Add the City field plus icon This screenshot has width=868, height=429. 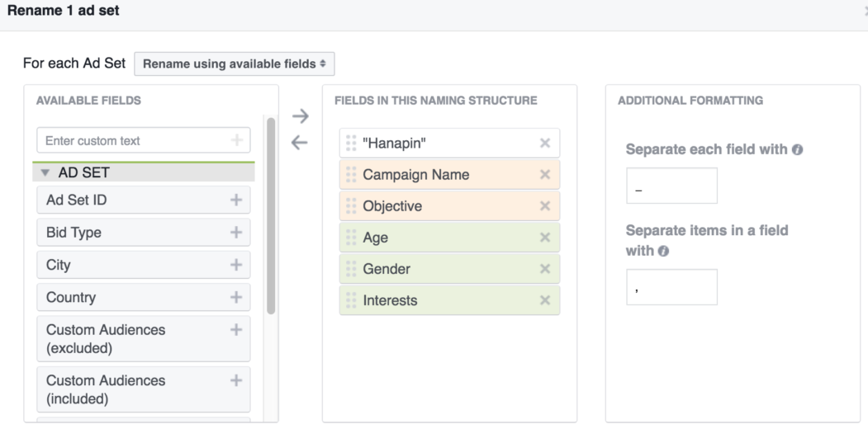tap(236, 265)
